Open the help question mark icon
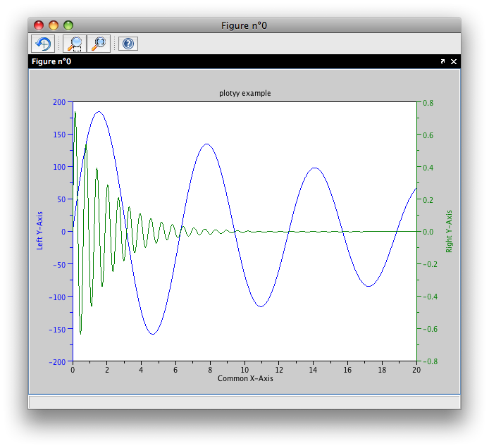This screenshot has height=448, width=489. [128, 44]
